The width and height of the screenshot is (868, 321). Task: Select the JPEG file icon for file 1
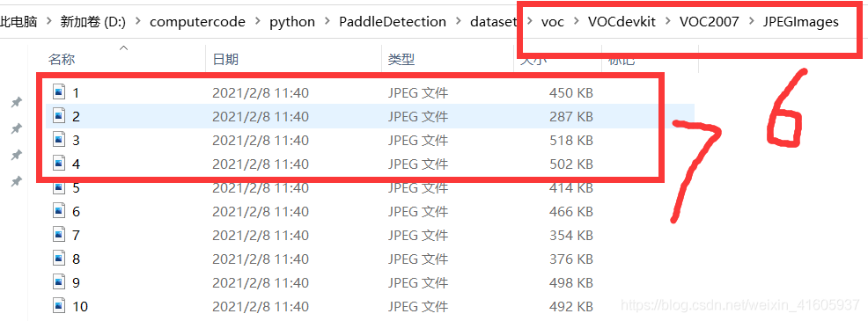click(59, 91)
